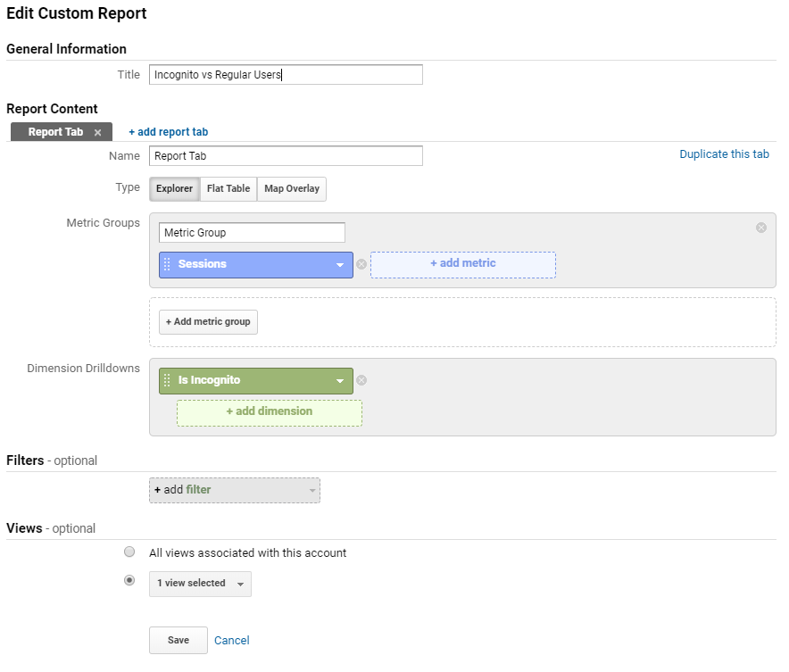
Task: Grab the drag handle on Is Incognito dimension
Action: point(167,380)
